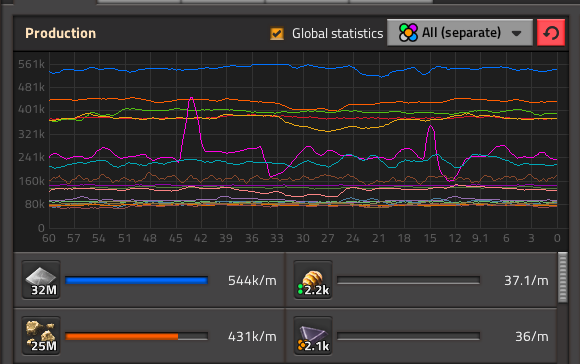The image size is (580, 364).
Task: Click the Global statistics label
Action: [337, 34]
